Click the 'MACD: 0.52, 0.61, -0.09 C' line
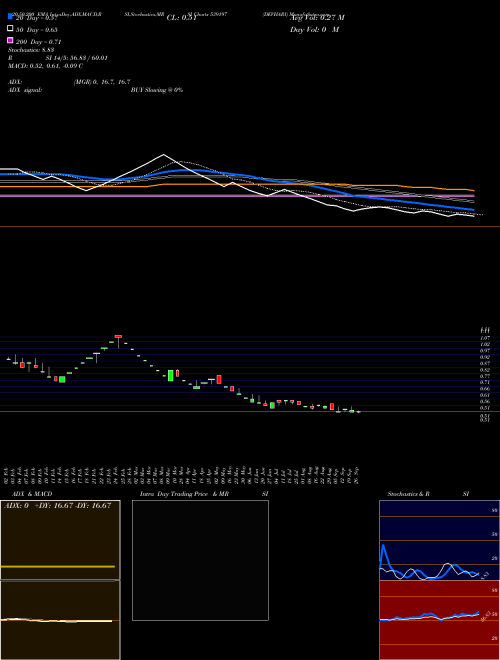 (x=45, y=66)
